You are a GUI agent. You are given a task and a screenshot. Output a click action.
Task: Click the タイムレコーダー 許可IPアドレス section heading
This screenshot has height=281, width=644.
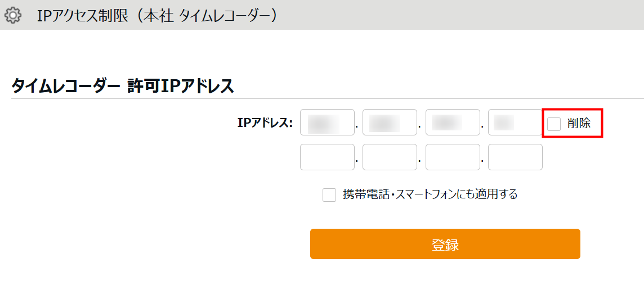point(123,87)
